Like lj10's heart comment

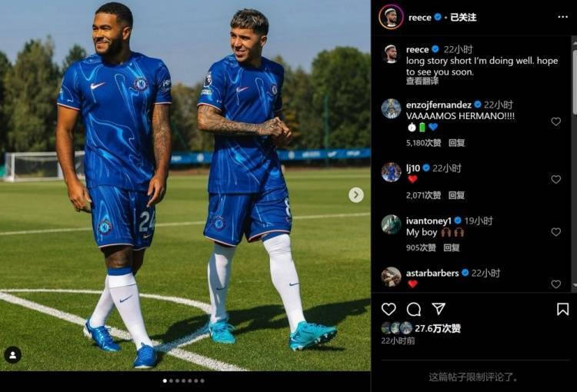555,179
